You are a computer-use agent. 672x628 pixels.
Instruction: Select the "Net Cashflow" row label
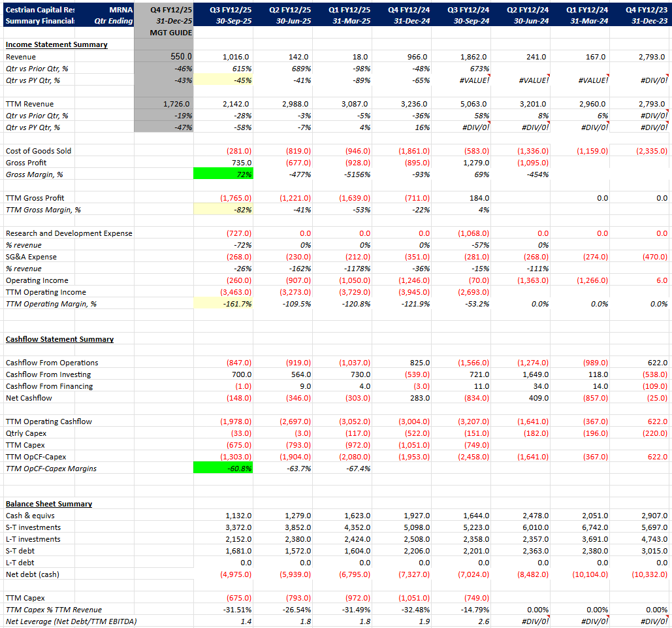(29, 398)
